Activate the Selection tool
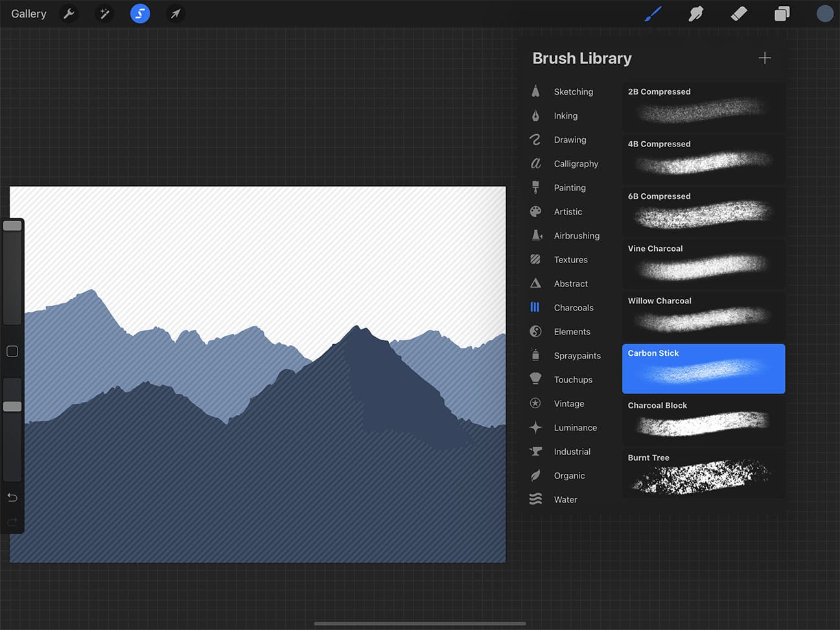The image size is (840, 630). pyautogui.click(x=140, y=14)
